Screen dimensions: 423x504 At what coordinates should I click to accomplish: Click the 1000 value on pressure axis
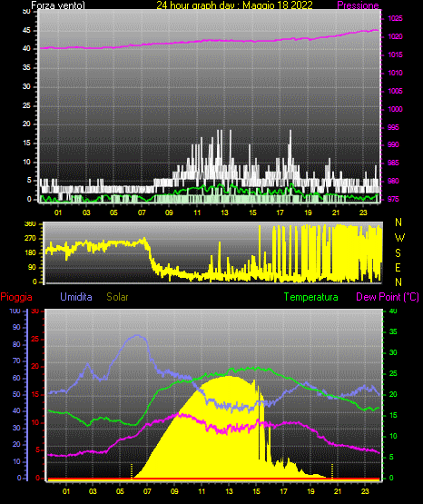pyautogui.click(x=395, y=109)
